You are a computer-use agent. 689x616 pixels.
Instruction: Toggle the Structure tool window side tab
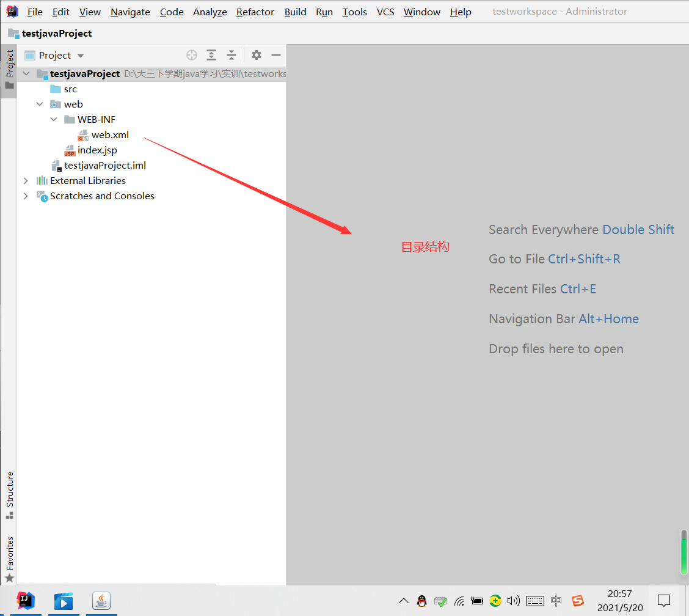pos(9,495)
